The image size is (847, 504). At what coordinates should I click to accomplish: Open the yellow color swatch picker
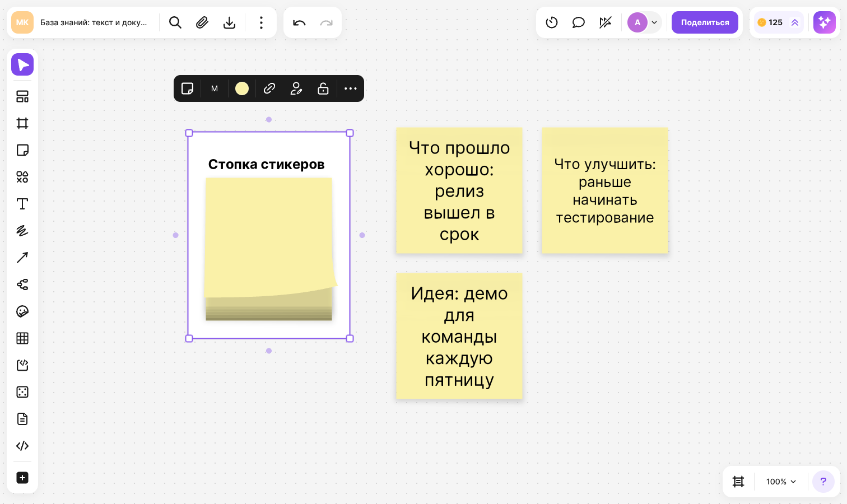pos(242,88)
